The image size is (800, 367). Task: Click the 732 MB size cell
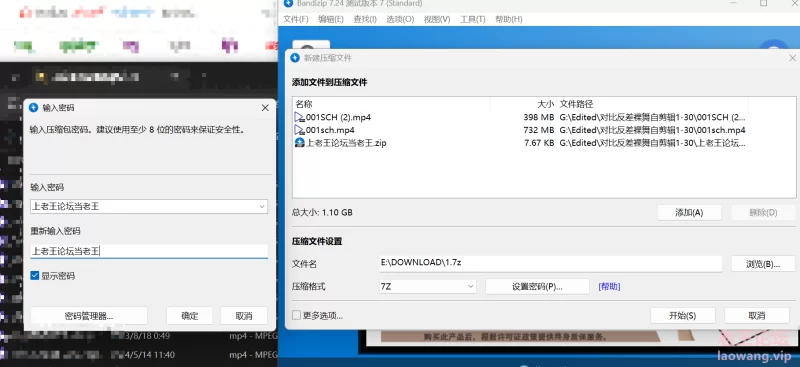click(539, 130)
